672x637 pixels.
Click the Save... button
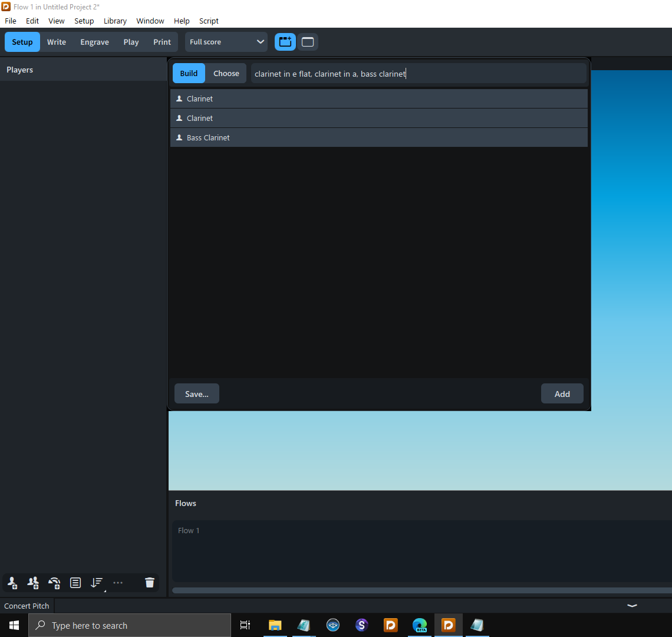click(x=197, y=394)
